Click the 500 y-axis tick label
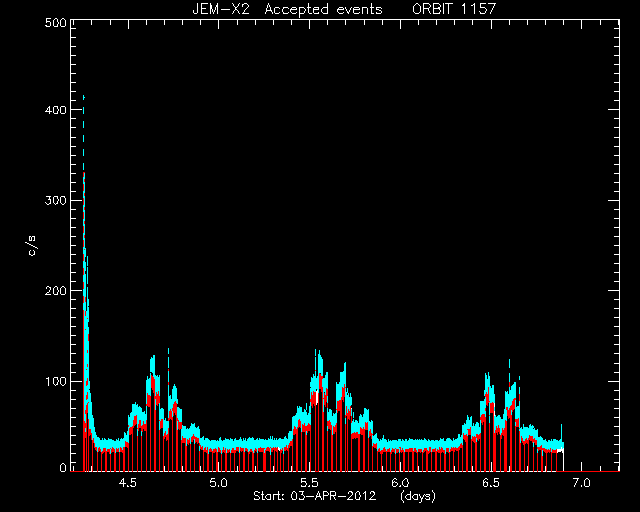Viewport: 640px width, 512px height. pos(56,22)
